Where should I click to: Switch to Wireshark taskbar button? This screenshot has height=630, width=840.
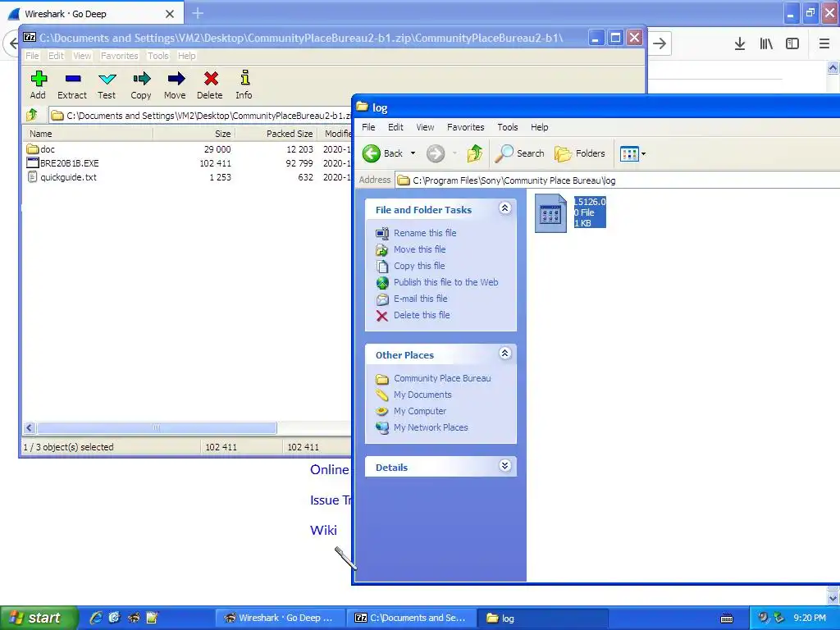(279, 619)
